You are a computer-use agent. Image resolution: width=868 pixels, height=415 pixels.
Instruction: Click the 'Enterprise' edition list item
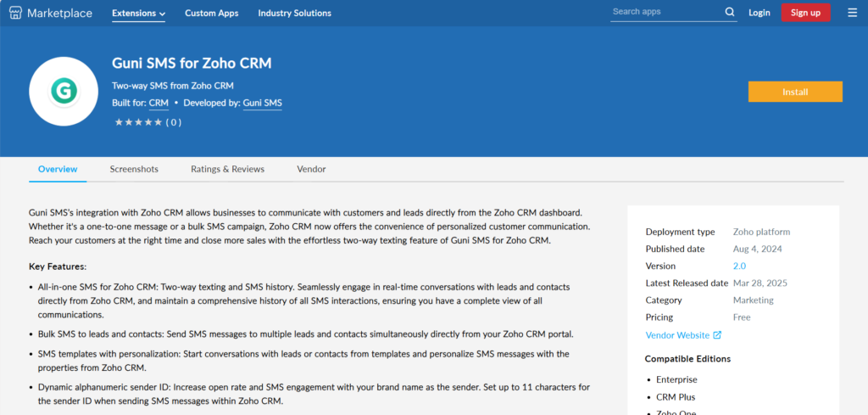[676, 380]
